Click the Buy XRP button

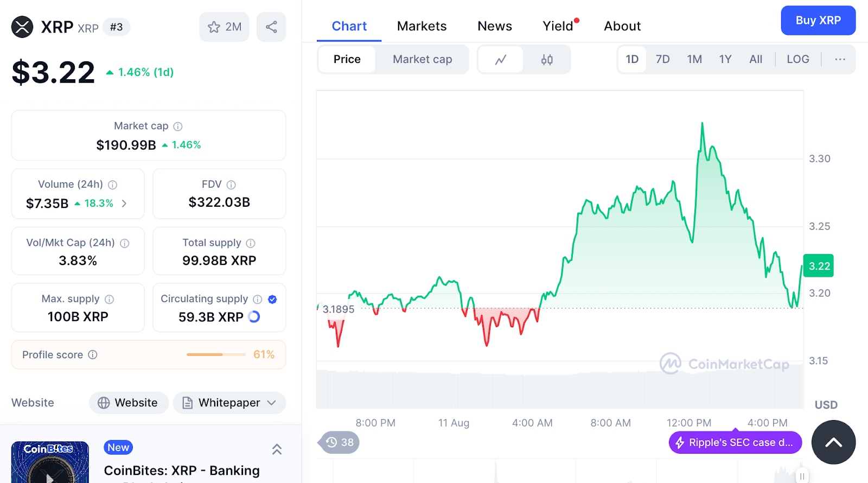818,21
